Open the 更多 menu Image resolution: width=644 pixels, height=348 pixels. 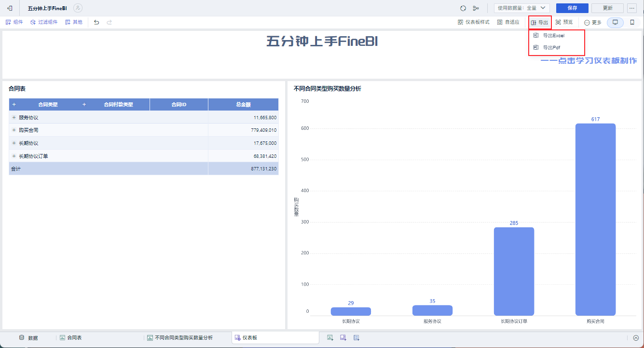593,22
